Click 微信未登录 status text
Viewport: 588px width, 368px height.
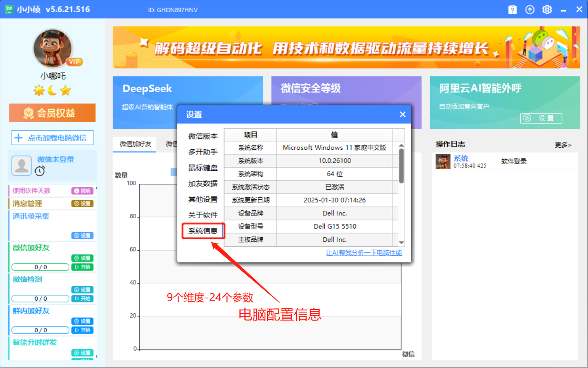pos(55,159)
